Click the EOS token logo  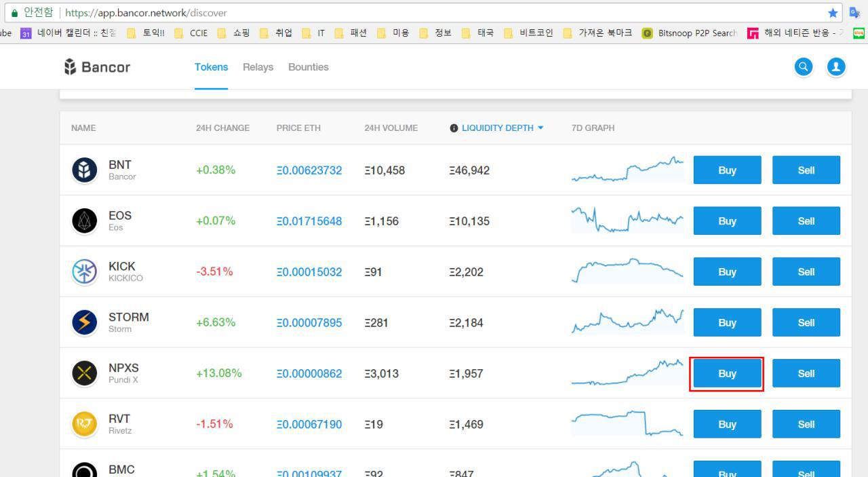(x=85, y=221)
